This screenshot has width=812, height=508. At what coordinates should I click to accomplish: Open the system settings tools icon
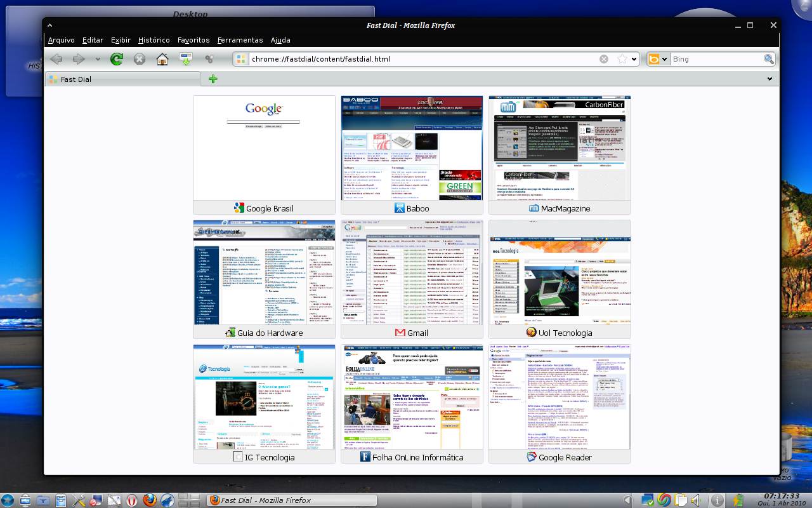click(79, 500)
